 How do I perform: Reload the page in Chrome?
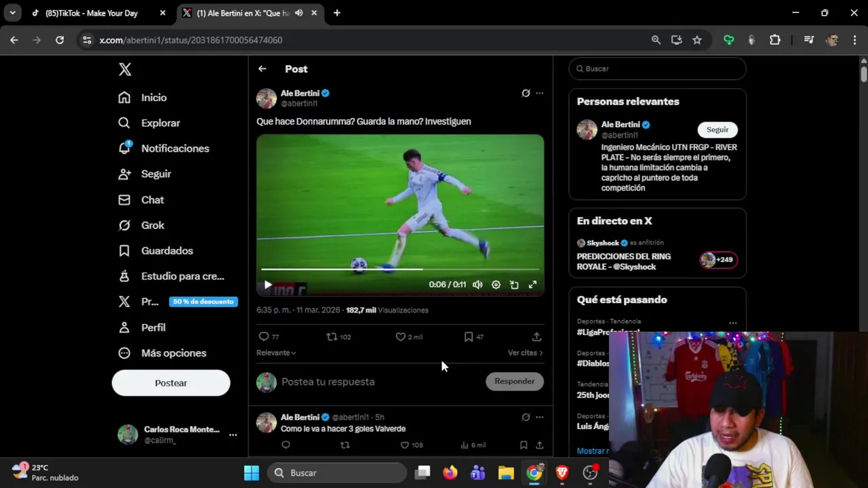click(60, 40)
